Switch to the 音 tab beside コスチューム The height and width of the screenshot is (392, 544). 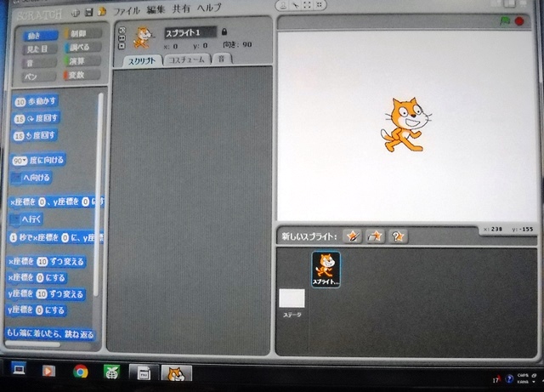click(x=221, y=59)
